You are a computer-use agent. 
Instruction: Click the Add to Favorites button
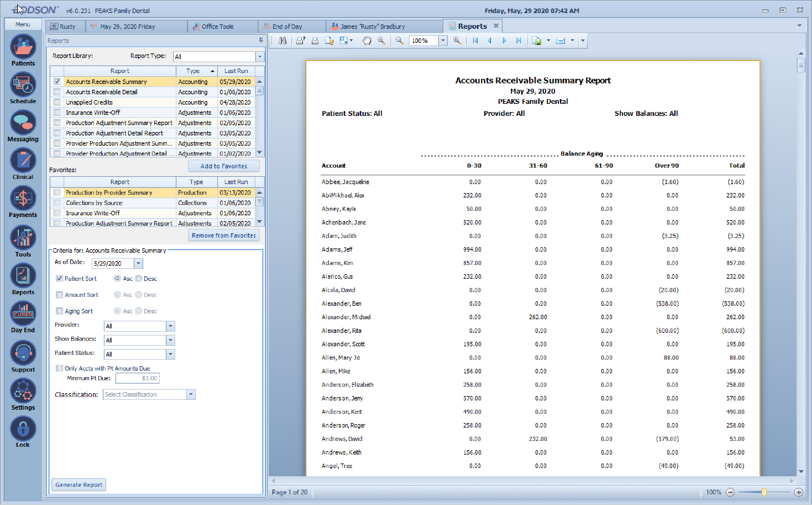[x=224, y=166]
